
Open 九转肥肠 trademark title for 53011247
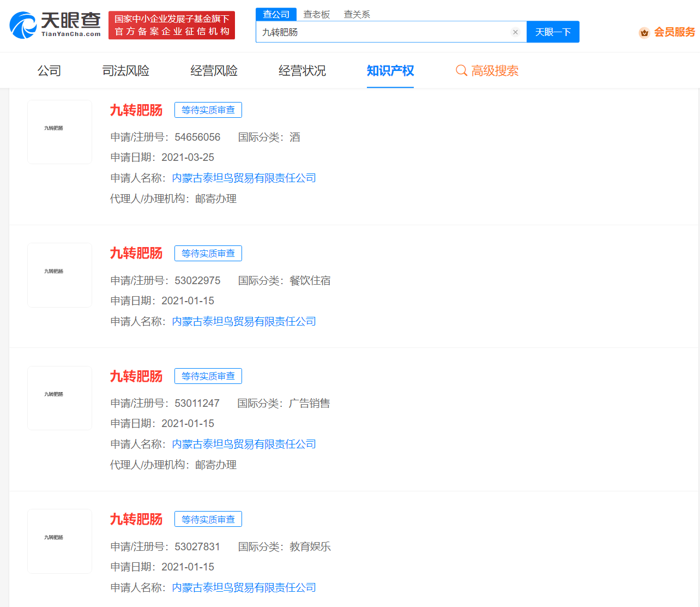click(x=136, y=376)
